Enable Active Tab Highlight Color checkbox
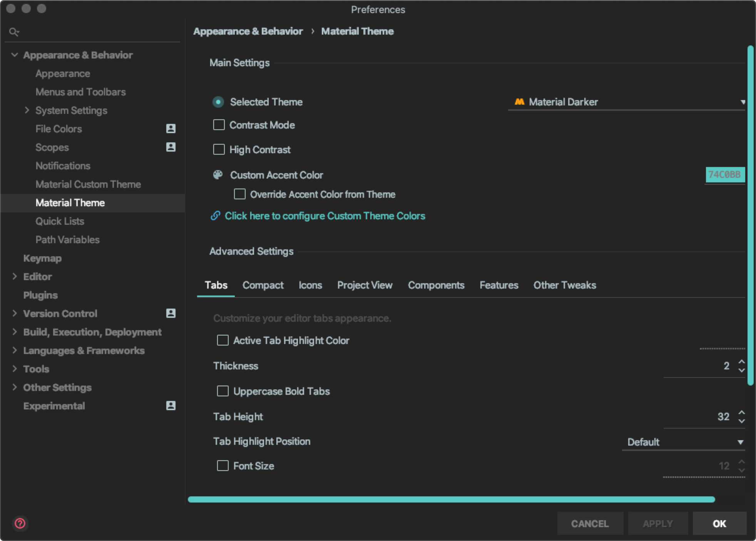Viewport: 756px width, 541px height. pyautogui.click(x=223, y=340)
